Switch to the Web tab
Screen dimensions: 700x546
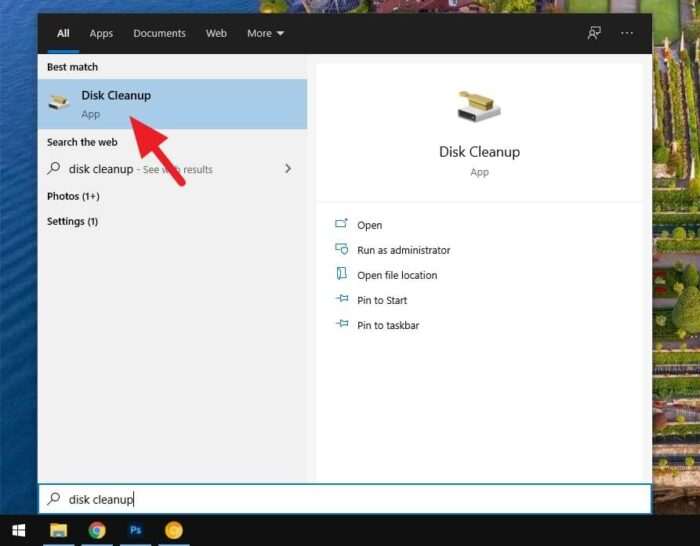pos(216,33)
